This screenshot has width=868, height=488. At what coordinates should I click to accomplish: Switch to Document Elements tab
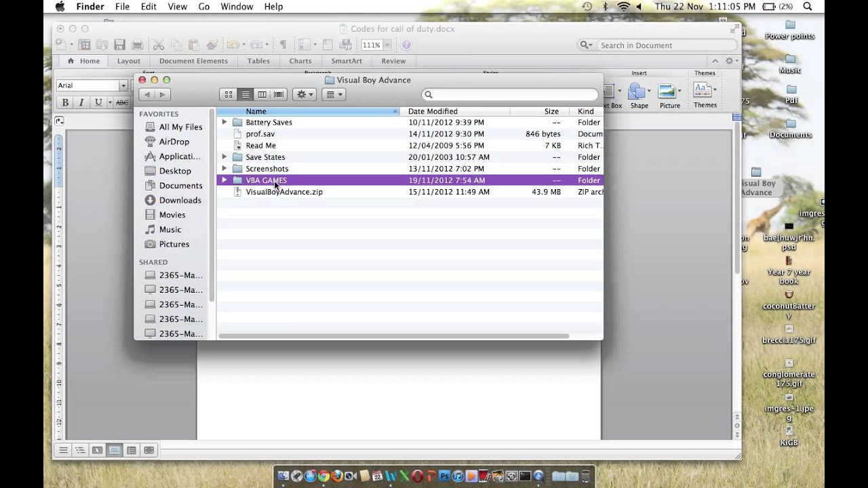[x=193, y=61]
